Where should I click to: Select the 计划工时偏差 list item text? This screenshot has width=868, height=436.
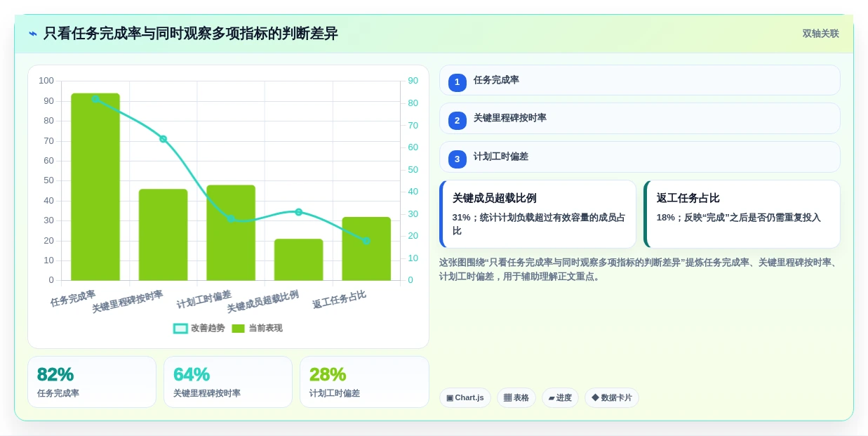pos(500,157)
